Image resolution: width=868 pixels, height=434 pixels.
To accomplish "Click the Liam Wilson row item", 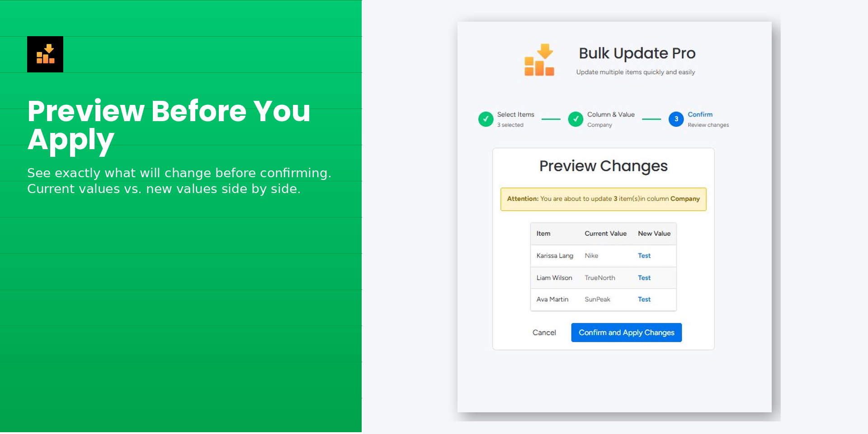I will click(554, 278).
